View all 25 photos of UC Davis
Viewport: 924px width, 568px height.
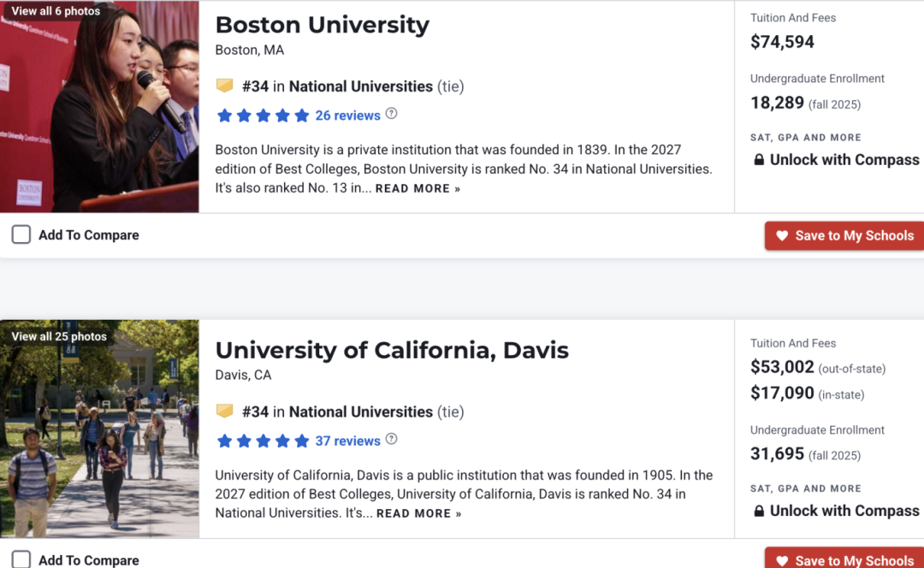[59, 336]
